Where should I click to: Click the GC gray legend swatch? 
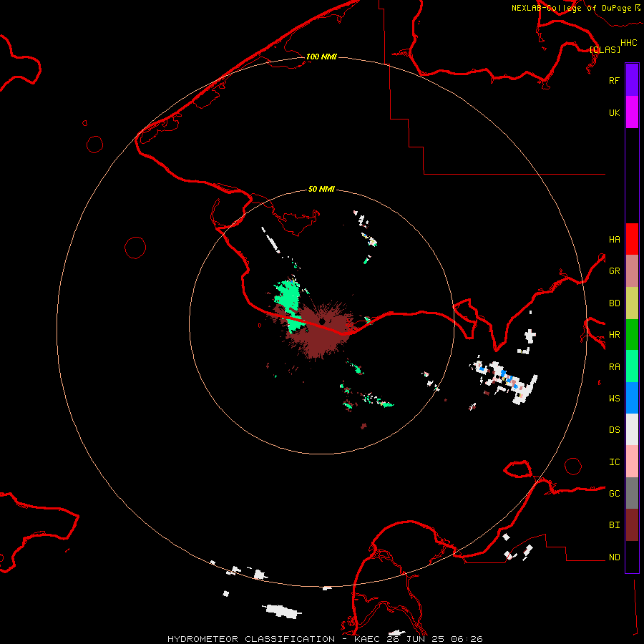pyautogui.click(x=632, y=493)
